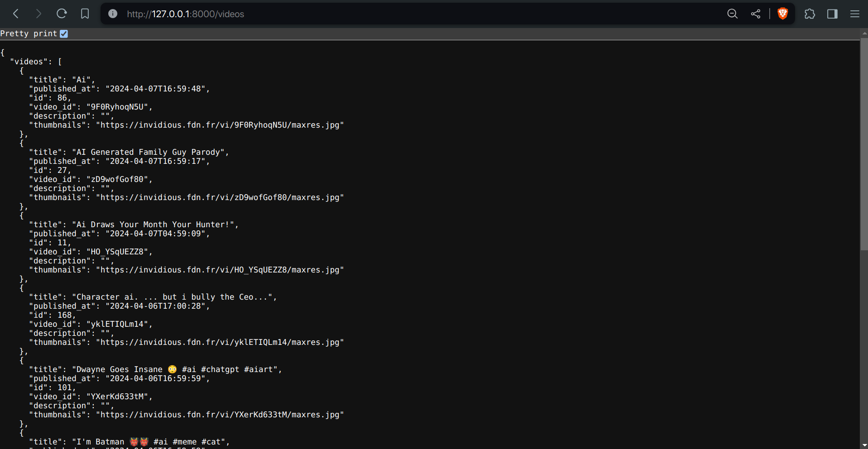Click the scrollbar down arrow

[x=864, y=445]
